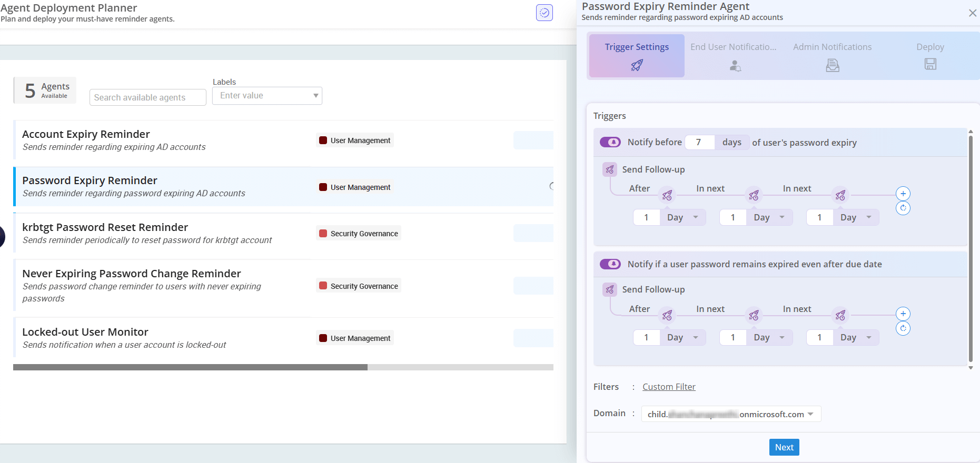Switch to Admin Notifications tab

point(833,56)
